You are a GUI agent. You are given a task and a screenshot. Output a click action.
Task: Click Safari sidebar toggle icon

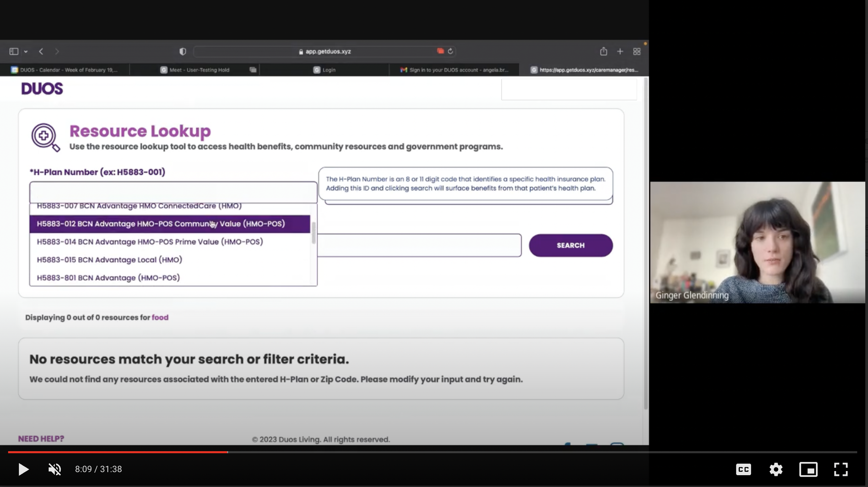(x=14, y=52)
